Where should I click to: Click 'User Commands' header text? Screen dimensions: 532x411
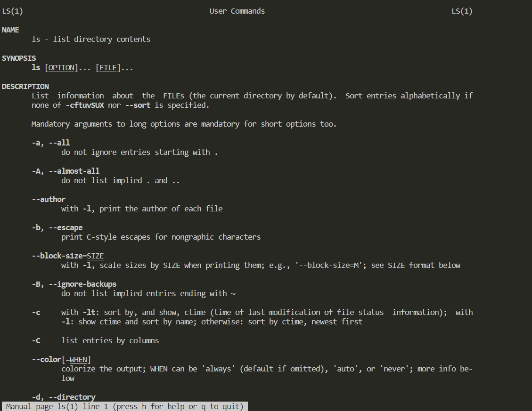(x=237, y=11)
